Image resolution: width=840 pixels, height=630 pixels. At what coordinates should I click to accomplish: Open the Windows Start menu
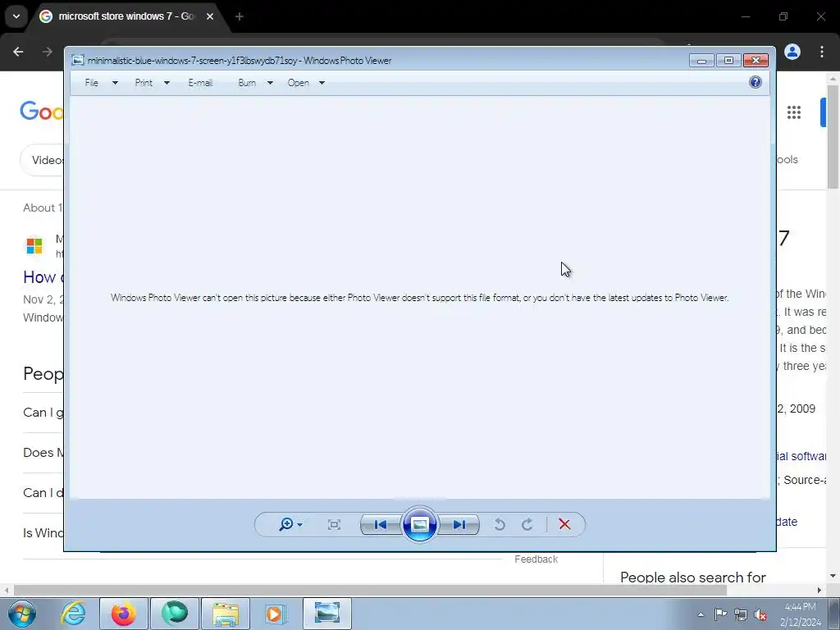pos(22,614)
